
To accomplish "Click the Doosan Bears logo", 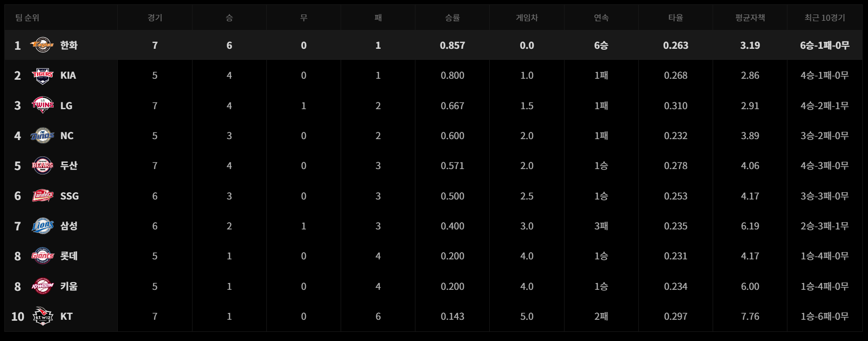I will pos(42,166).
